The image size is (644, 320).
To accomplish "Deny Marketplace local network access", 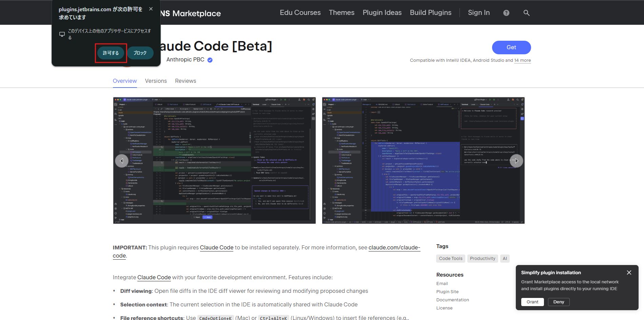I will coord(558,302).
